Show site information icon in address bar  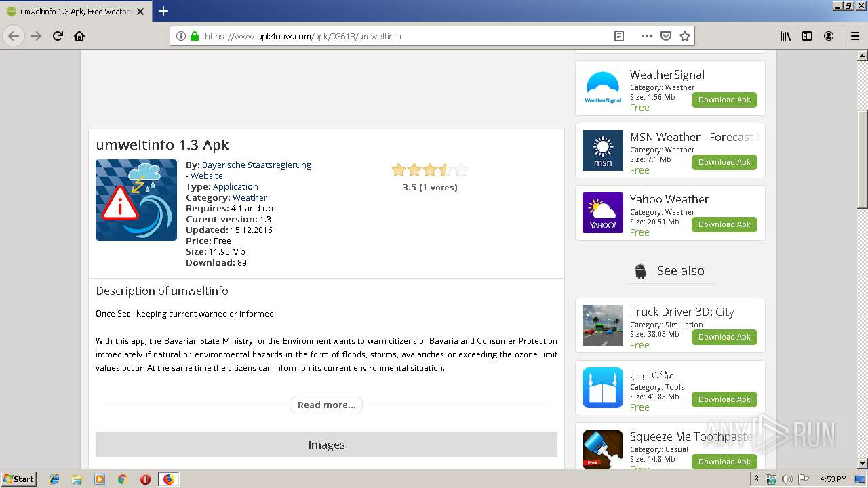pyautogui.click(x=181, y=36)
